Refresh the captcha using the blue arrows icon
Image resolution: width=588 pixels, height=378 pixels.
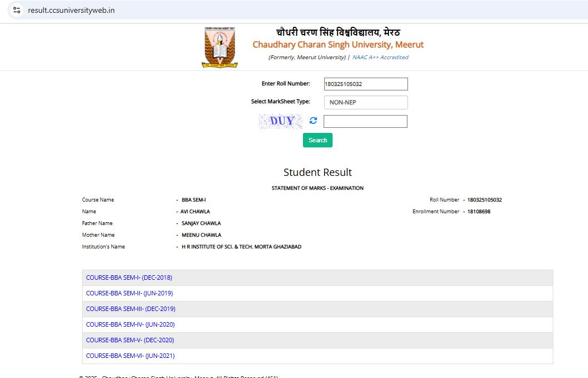(313, 121)
